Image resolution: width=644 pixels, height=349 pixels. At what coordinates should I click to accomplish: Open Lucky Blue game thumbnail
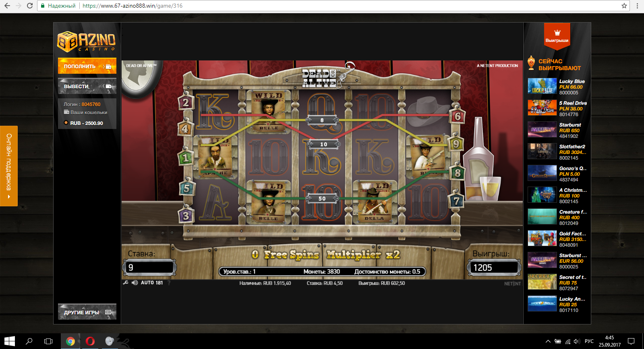(x=542, y=86)
